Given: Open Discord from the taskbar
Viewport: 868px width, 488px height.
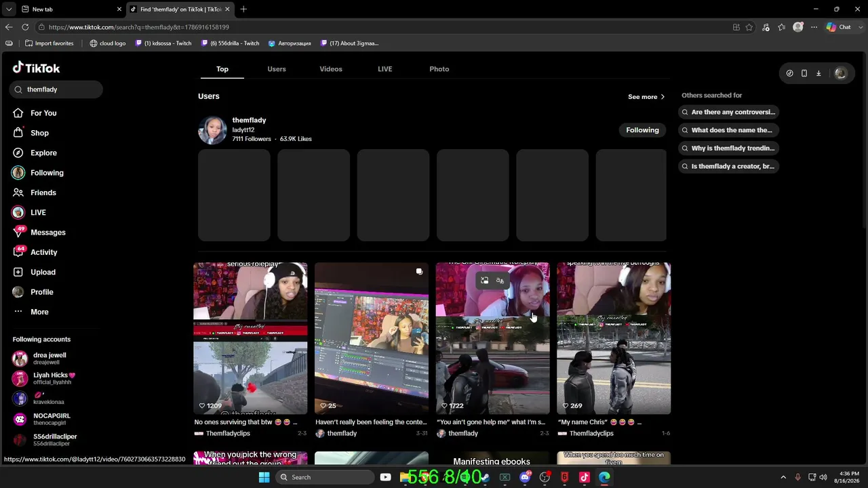Looking at the screenshot, I should point(525,477).
